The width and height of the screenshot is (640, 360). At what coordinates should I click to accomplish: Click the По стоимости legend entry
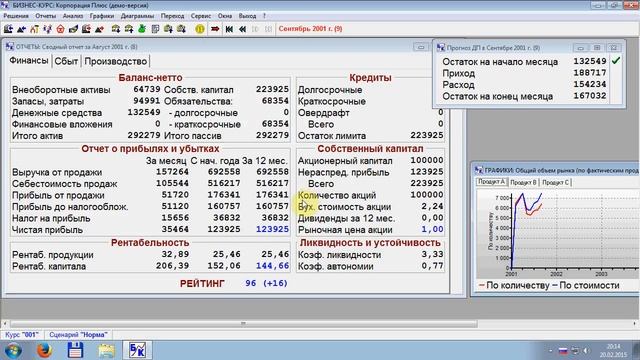(x=586, y=285)
